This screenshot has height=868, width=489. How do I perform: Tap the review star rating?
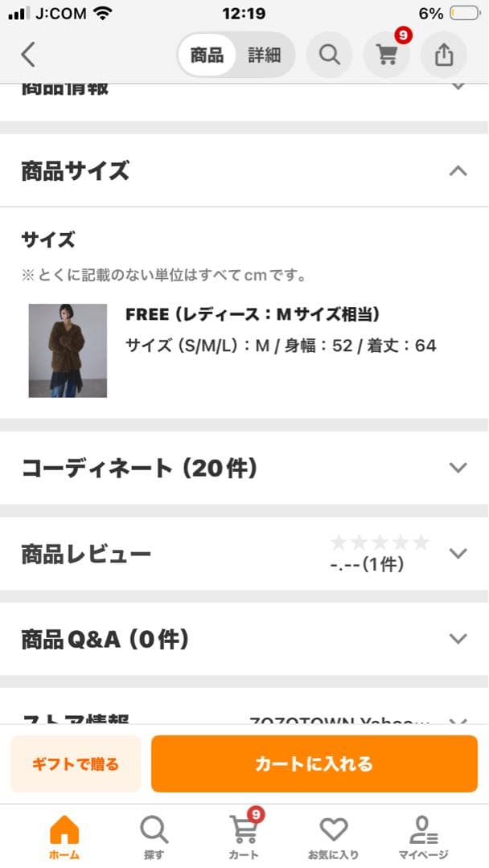[380, 543]
